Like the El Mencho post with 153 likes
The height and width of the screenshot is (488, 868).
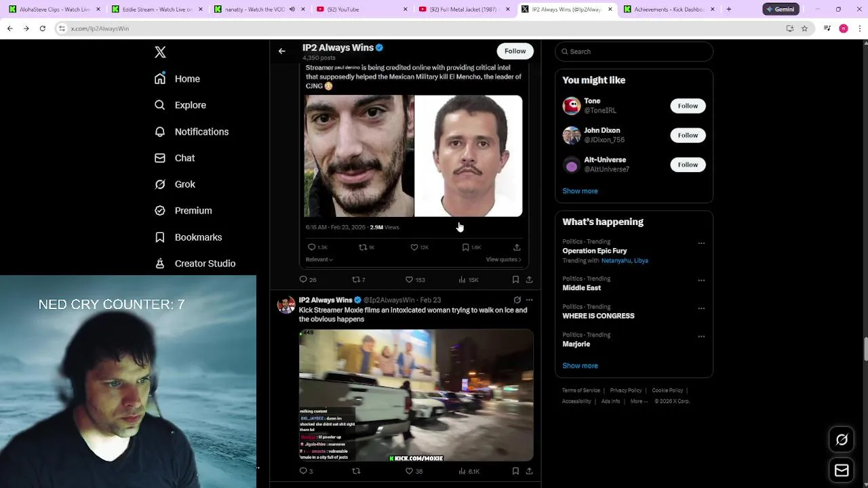click(414, 279)
